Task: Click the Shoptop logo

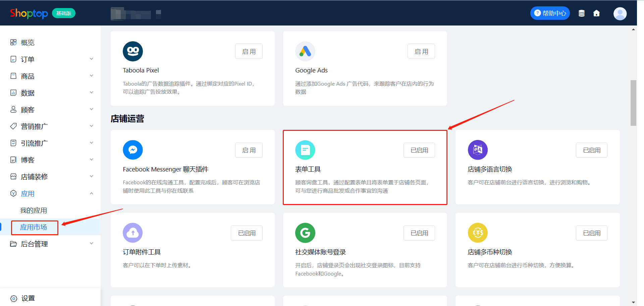Action: pyautogui.click(x=29, y=13)
